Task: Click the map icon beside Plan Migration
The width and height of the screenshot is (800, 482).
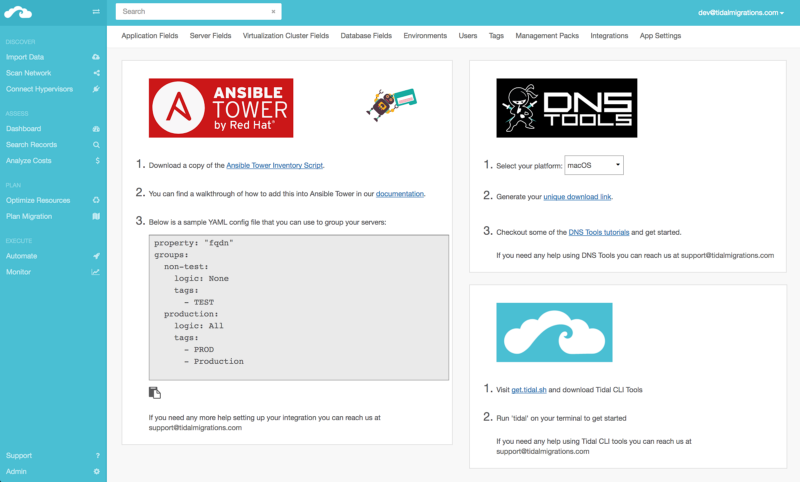Action: pyautogui.click(x=96, y=216)
